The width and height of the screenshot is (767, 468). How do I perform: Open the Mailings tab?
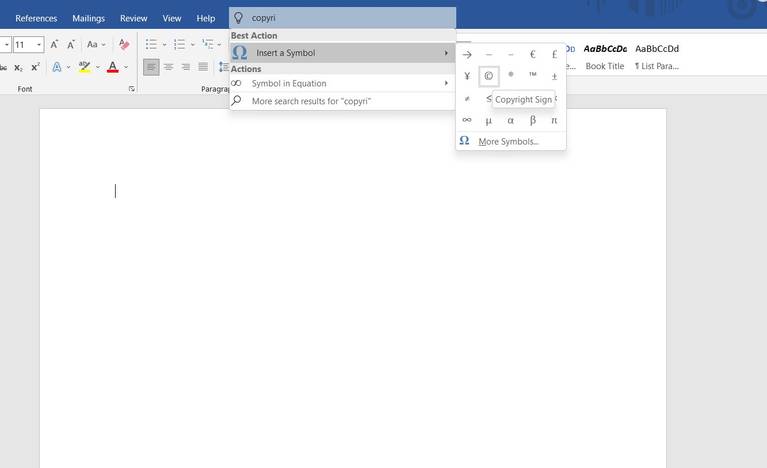89,18
